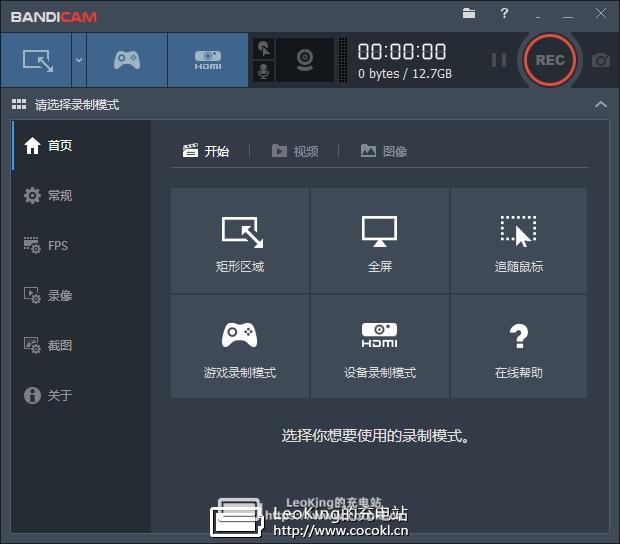Viewport: 620px width, 544px height.
Task: Switch to HDMI device recording mode in the top bar
Action: click(x=208, y=60)
